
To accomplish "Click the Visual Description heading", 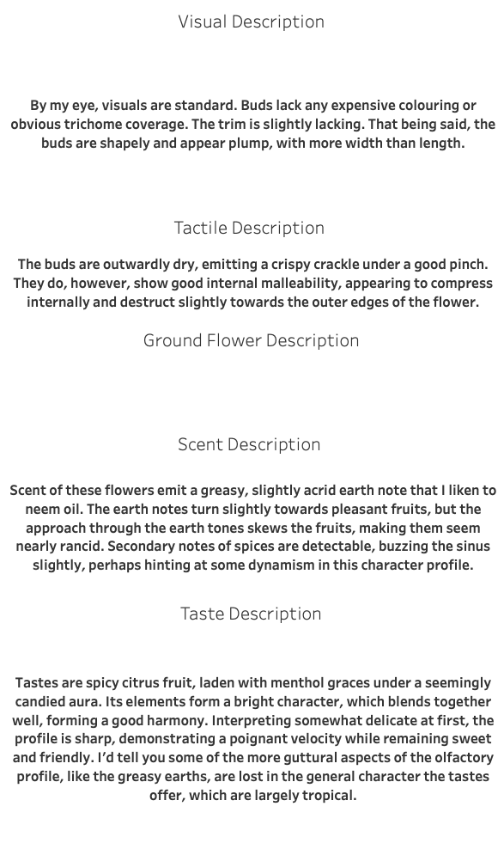I will tap(252, 22).
